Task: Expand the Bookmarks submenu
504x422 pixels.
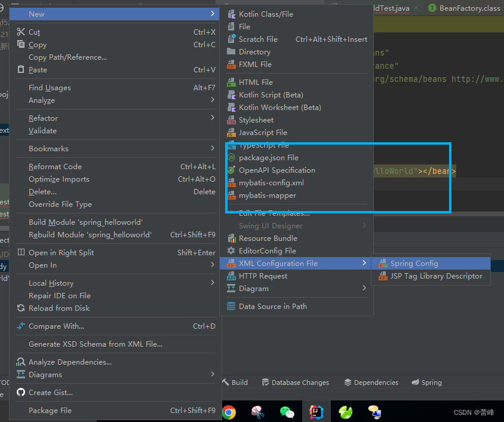Action: (213, 148)
